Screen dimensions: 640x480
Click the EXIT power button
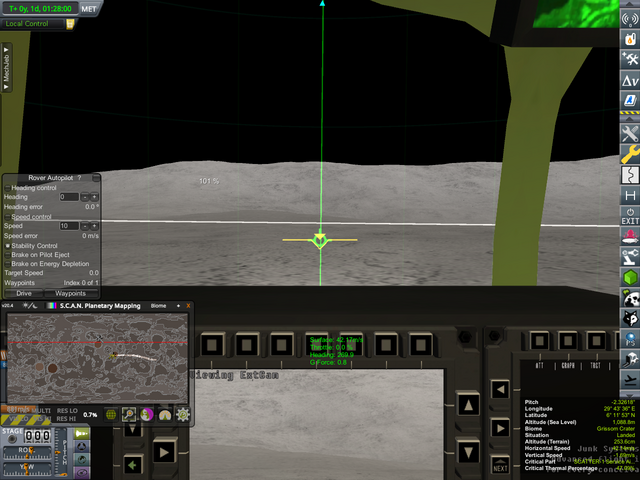point(630,216)
